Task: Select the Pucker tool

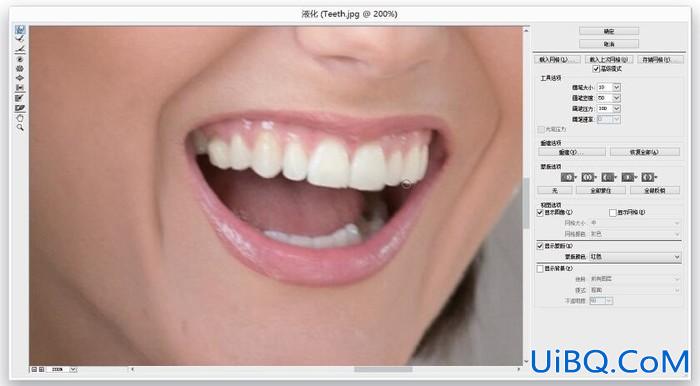Action: (x=20, y=69)
